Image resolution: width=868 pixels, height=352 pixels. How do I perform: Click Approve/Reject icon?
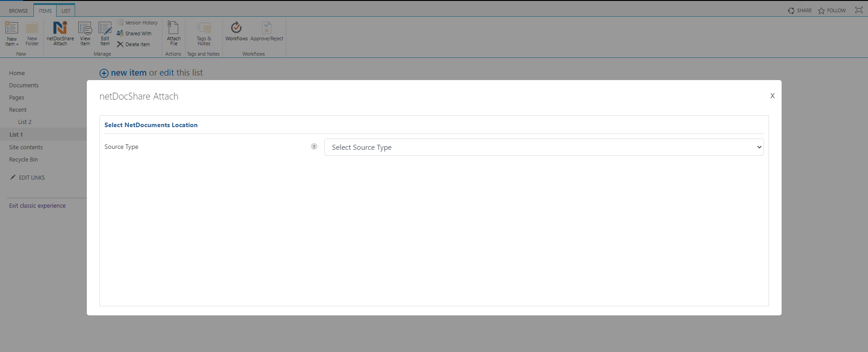click(266, 28)
